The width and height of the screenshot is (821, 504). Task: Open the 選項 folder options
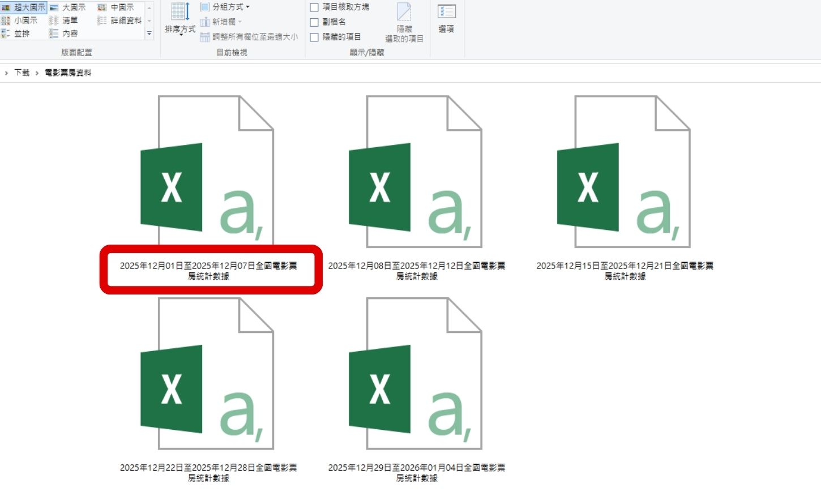(x=446, y=21)
